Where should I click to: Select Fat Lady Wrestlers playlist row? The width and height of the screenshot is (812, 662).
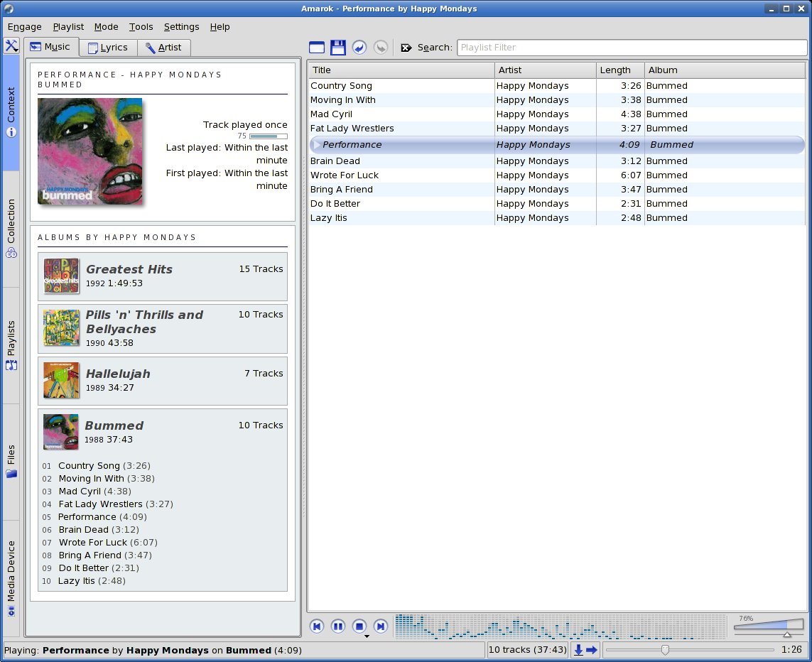coord(557,129)
